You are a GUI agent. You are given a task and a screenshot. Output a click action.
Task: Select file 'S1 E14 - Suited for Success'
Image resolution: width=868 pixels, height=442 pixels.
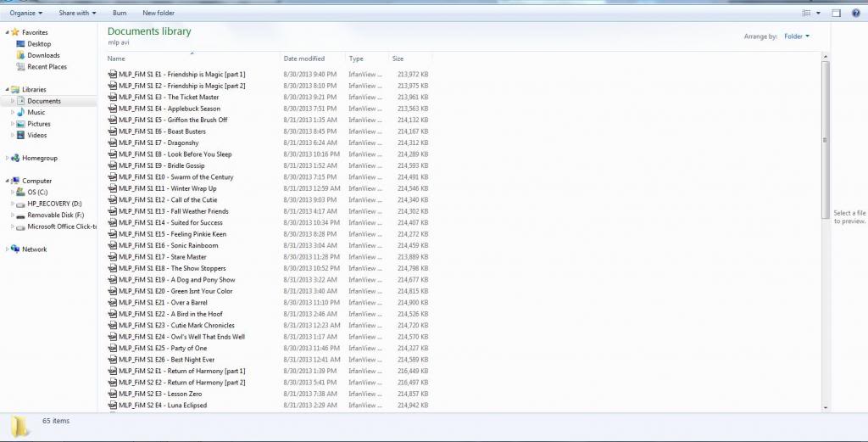[x=170, y=222]
